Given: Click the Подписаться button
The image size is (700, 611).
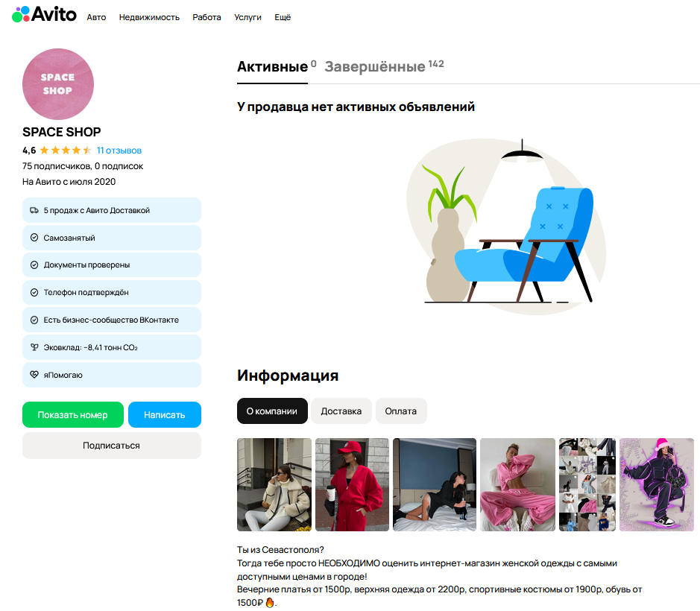Looking at the screenshot, I should point(112,446).
